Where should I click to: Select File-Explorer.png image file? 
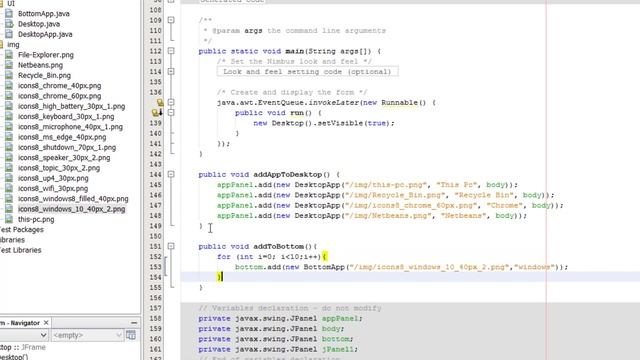[x=46, y=55]
